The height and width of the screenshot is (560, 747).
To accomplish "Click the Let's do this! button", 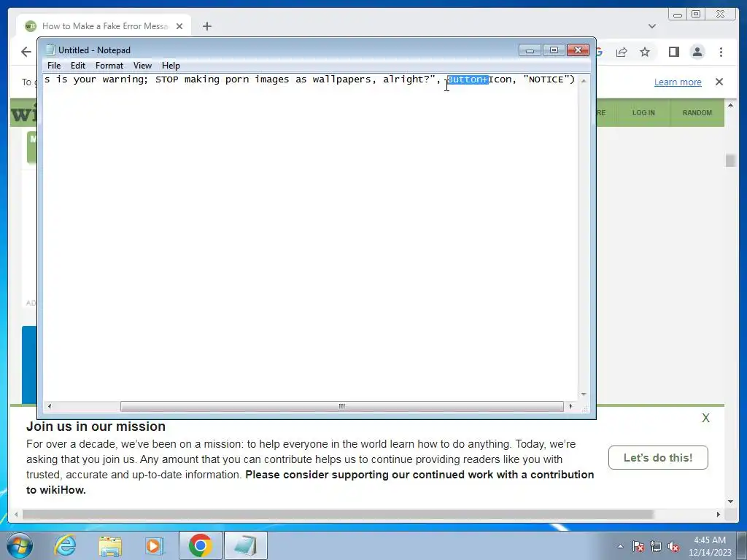I will click(658, 458).
